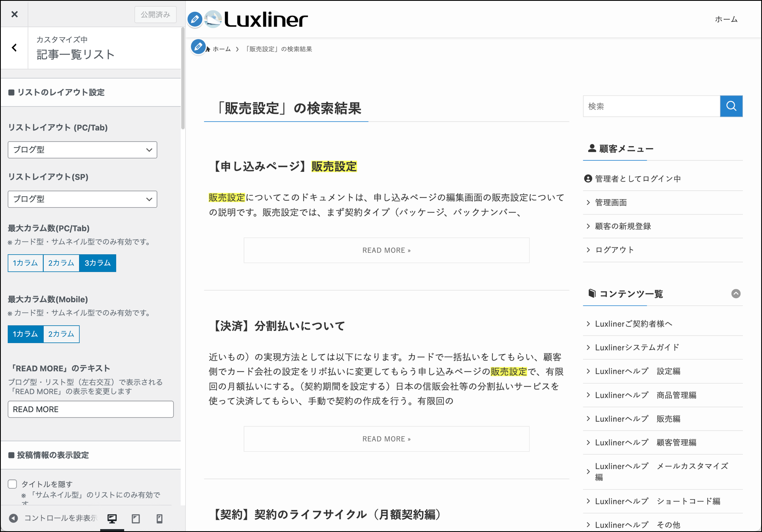The image size is (762, 532).
Task: Close the customizer with the X icon
Action: pyautogui.click(x=15, y=14)
